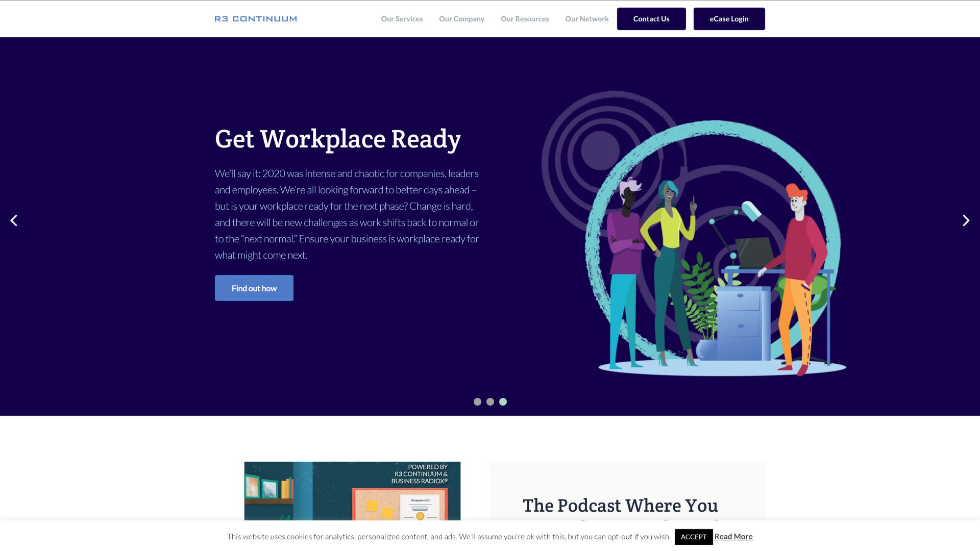Image resolution: width=980 pixels, height=551 pixels.
Task: Navigate to Our Services menu
Action: pyautogui.click(x=402, y=19)
